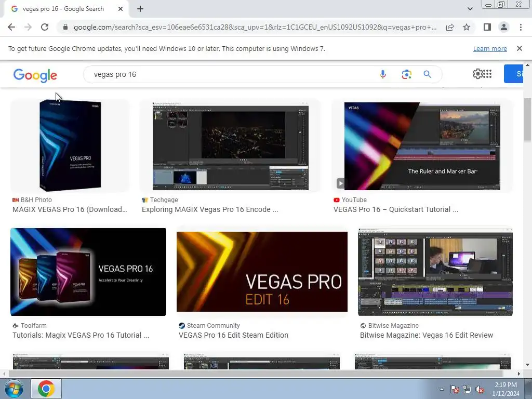Click the vertical scrollbar up arrow
This screenshot has width=532, height=399.
point(528,64)
